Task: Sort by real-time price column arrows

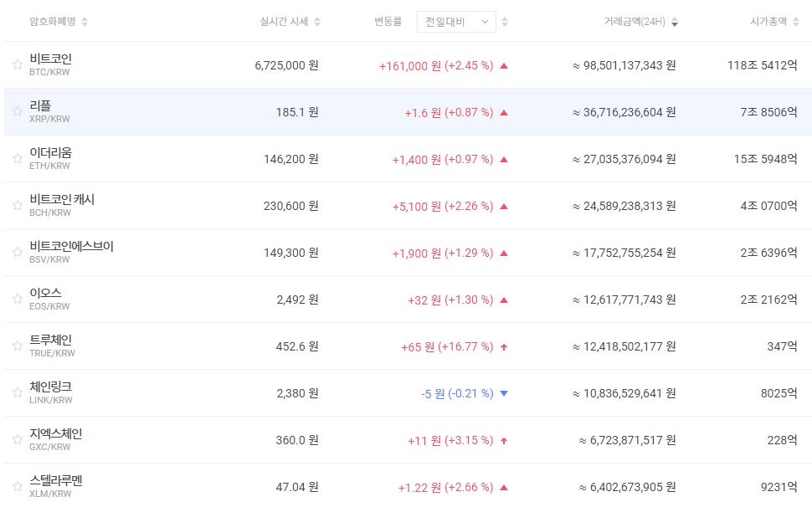Action: (x=316, y=22)
